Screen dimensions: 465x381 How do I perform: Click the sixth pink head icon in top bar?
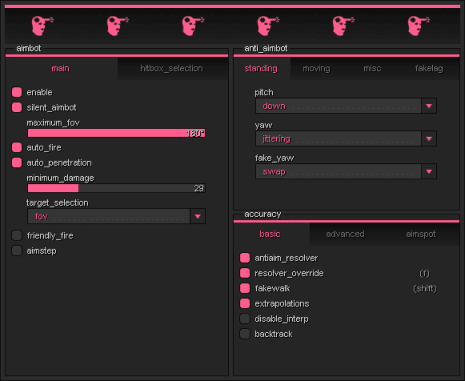419,26
